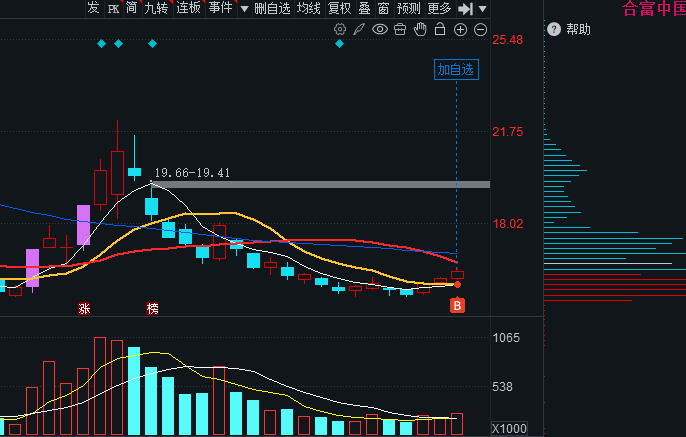686x437 pixels.
Task: Toggle the chart lock icon
Action: click(440, 29)
